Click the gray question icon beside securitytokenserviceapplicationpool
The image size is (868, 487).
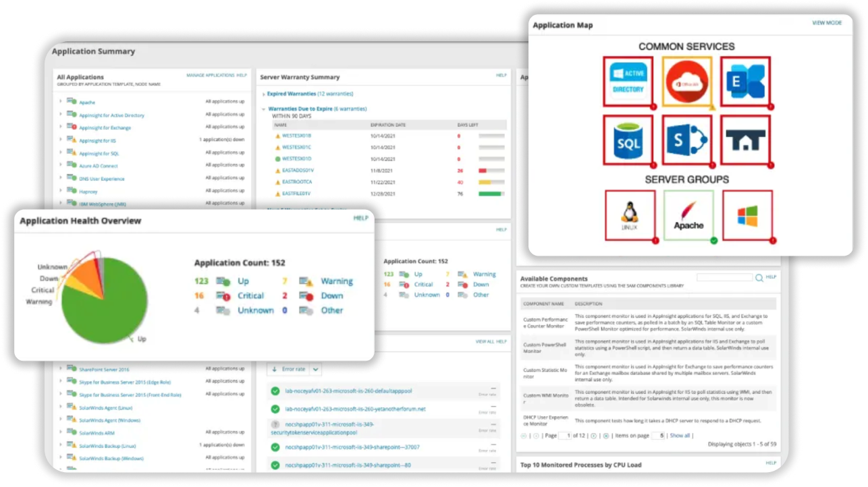275,425
